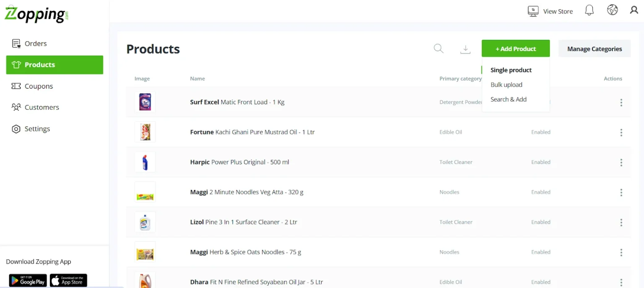Get the app on Google Play
This screenshot has height=288, width=644.
[x=28, y=280]
